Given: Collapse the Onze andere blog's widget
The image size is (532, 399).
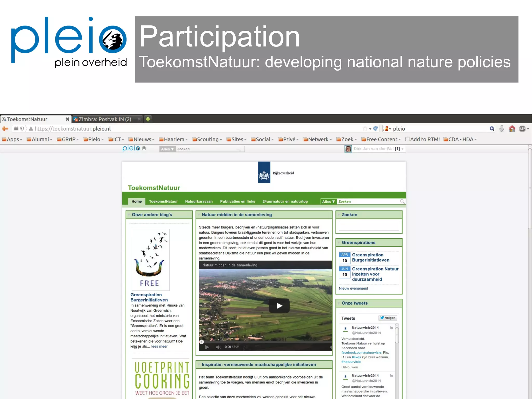Looking at the screenshot, I should click(129, 215).
